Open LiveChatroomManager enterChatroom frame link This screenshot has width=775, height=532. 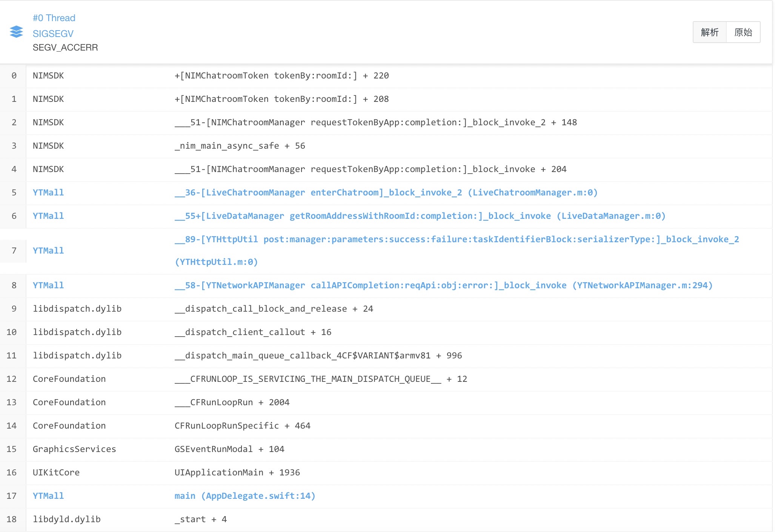click(x=386, y=193)
